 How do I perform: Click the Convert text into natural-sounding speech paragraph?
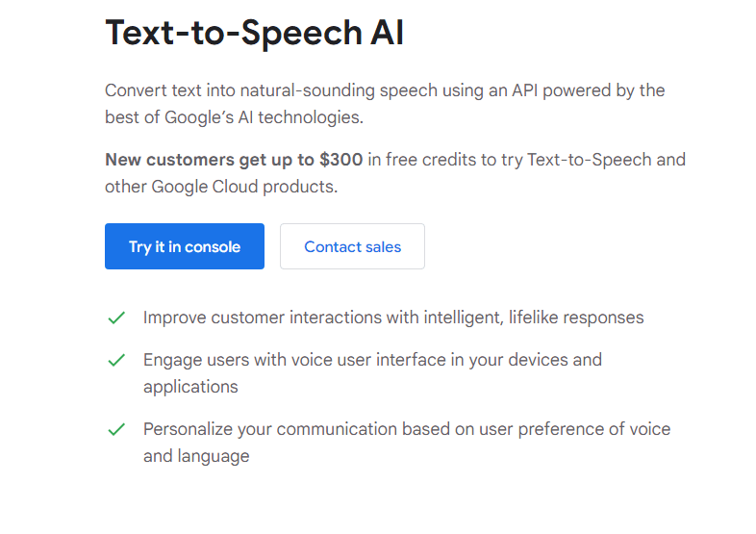[385, 104]
